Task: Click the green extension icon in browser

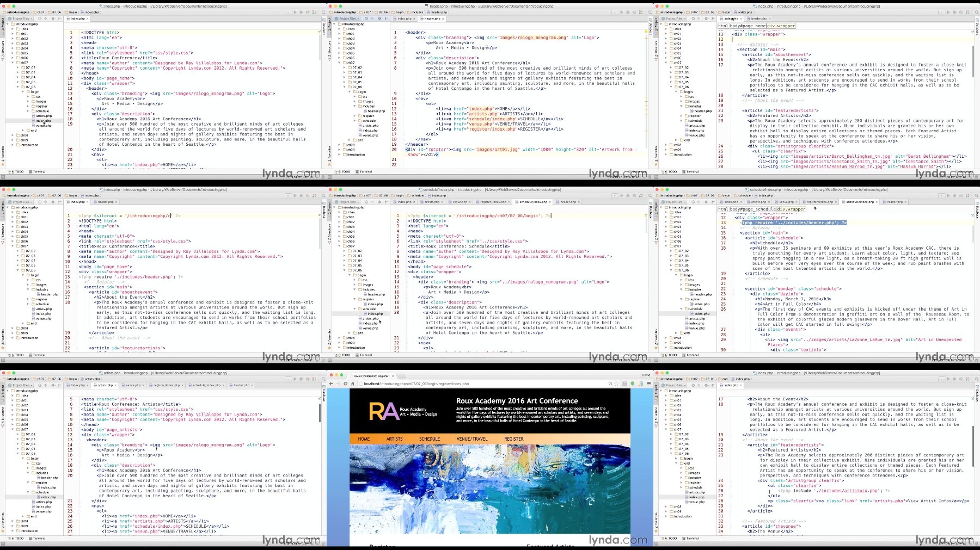Action: [x=633, y=384]
